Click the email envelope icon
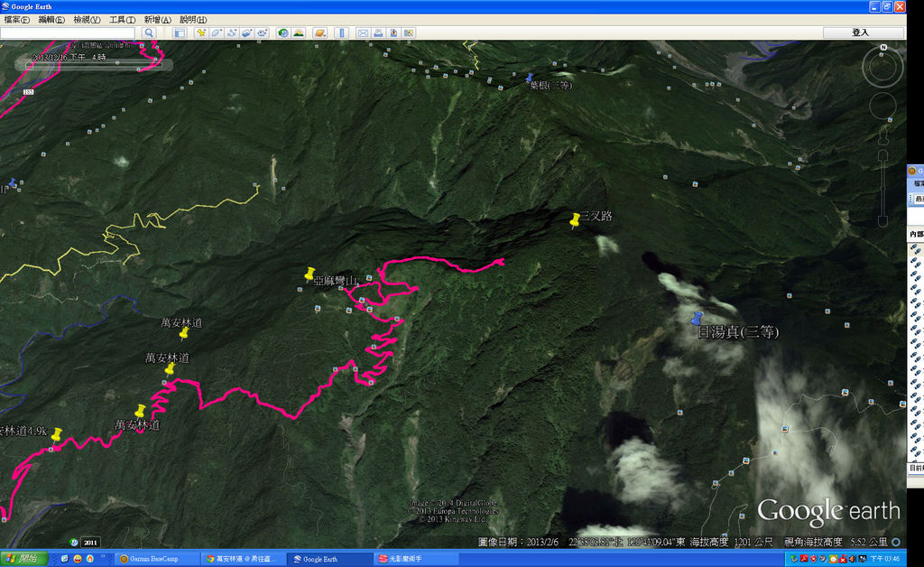This screenshot has height=567, width=924. [363, 33]
